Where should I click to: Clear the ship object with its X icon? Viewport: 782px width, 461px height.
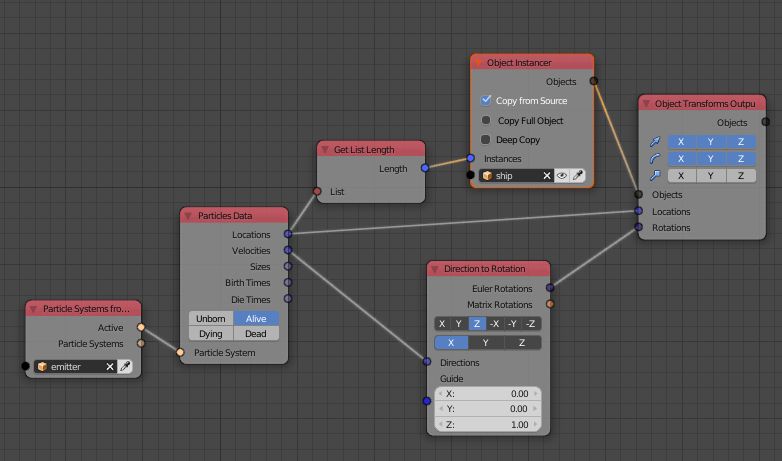547,176
